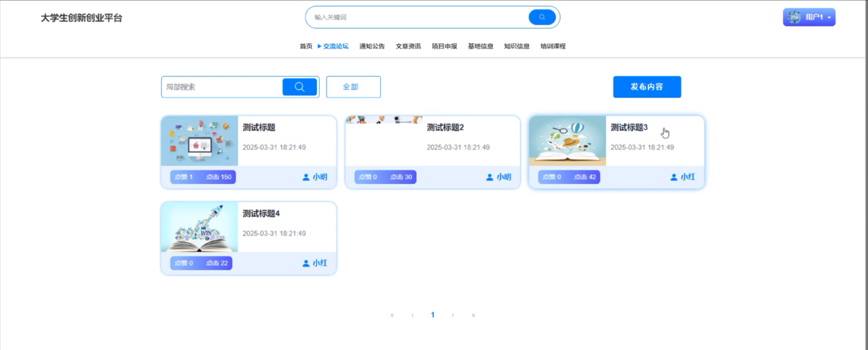
Task: Open the 通知公告 nav tab
Action: click(x=372, y=46)
